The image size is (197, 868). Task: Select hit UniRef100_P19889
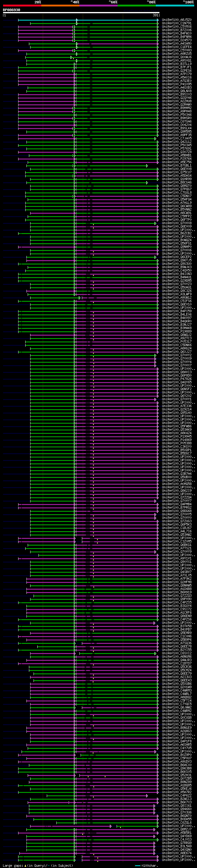177,332
